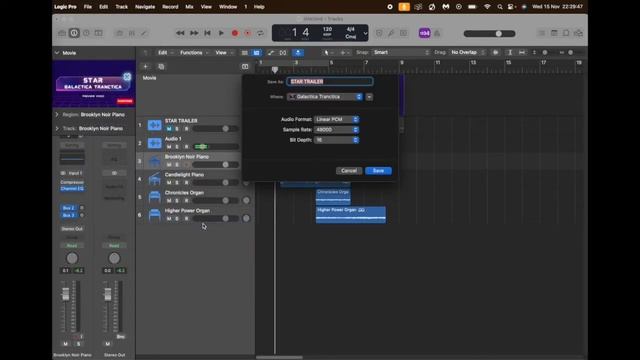Viewport: 640px width, 360px height.
Task: Click the Save As name field STAR TRAILER
Action: (x=329, y=82)
